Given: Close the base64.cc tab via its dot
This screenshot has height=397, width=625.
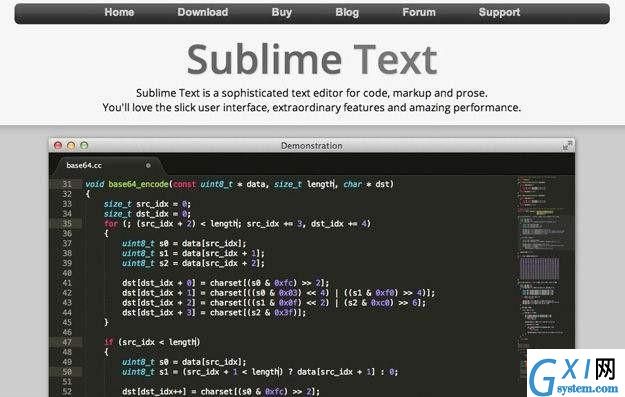Looking at the screenshot, I should coord(148,165).
